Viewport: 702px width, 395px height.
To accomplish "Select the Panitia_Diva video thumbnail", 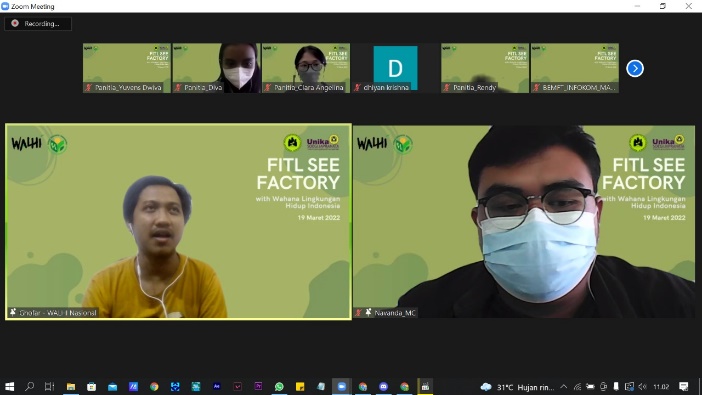I will click(216, 68).
